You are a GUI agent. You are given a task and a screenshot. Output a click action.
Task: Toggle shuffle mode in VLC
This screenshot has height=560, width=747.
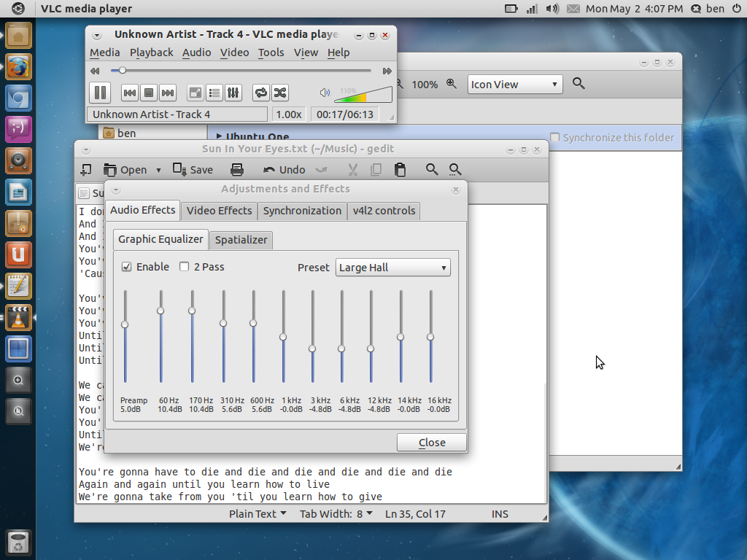point(280,93)
